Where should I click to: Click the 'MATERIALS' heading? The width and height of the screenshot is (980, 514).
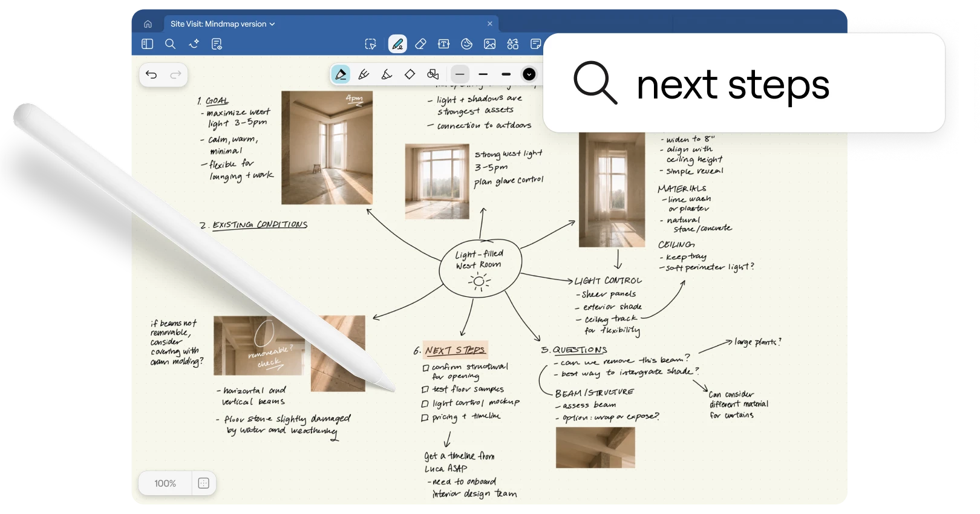click(x=682, y=189)
